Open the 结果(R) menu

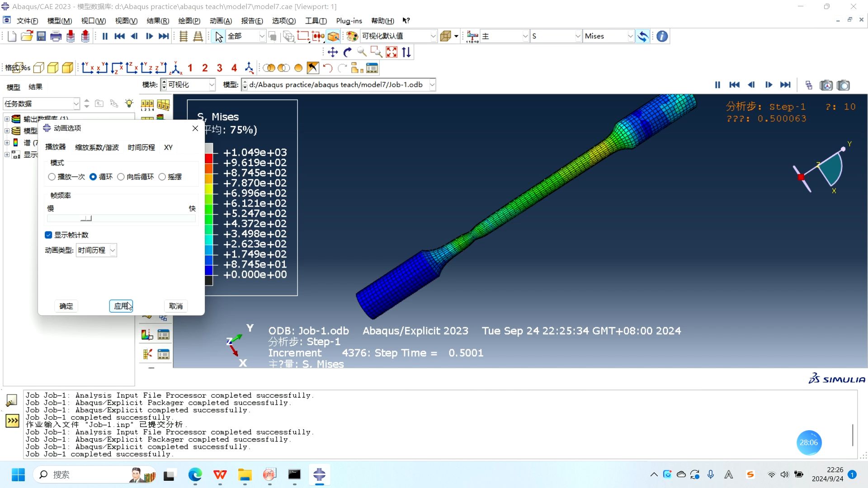[158, 21]
